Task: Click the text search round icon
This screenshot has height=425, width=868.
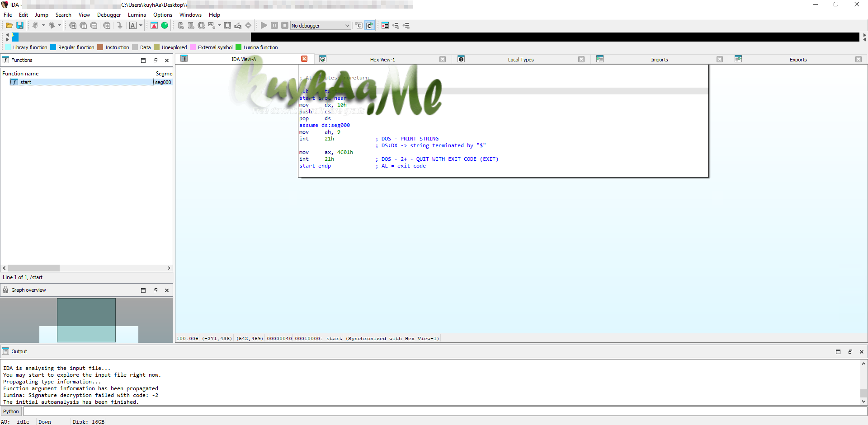Action: 83,25
